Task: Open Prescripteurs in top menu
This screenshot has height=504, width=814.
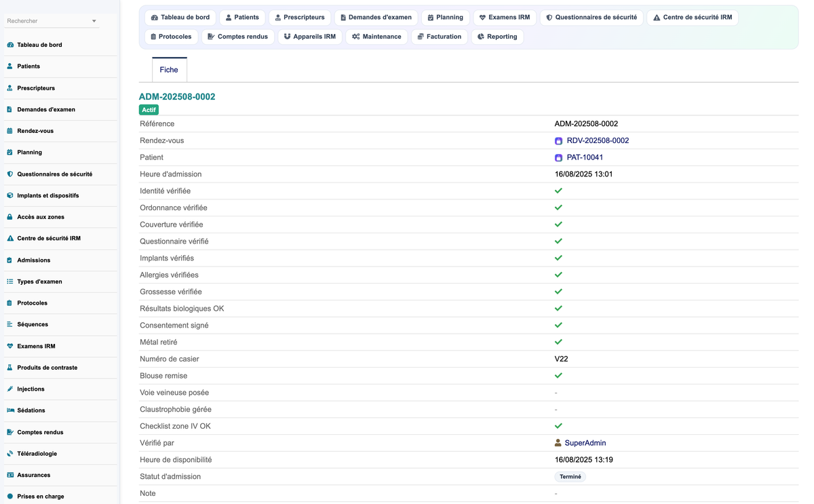Action: (299, 18)
